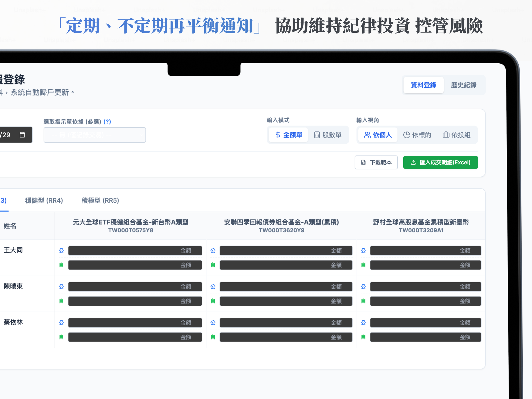
Task: Open the calendar picker icon in date field
Action: click(x=22, y=135)
